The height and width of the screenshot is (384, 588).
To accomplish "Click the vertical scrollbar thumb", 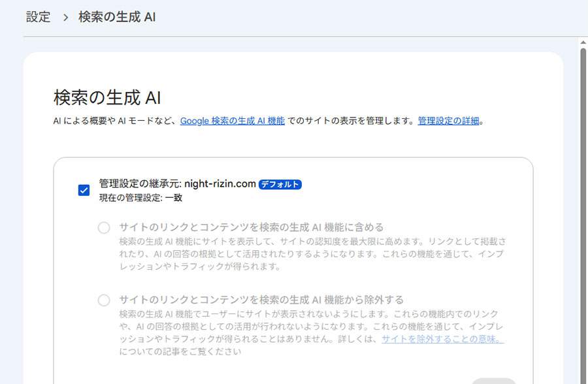I will (583, 216).
